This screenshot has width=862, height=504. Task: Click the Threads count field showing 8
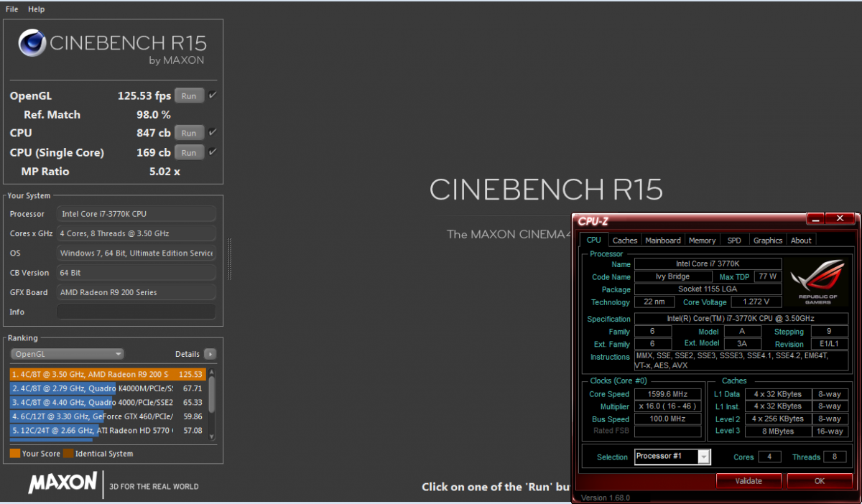[835, 457]
